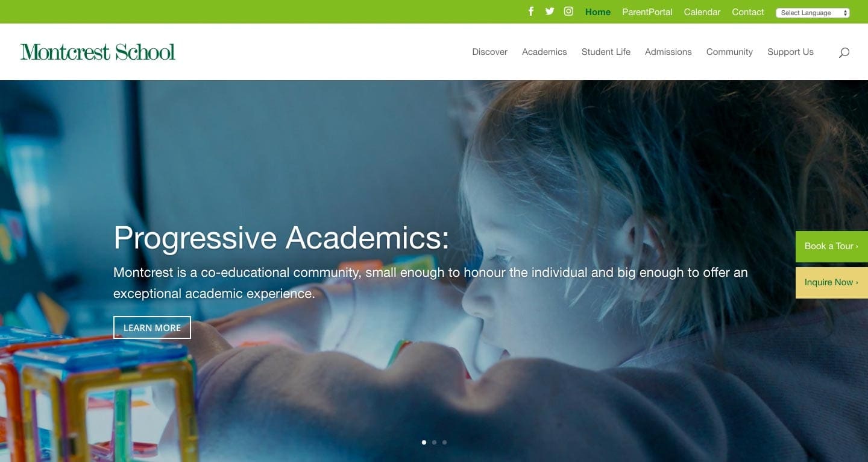
Task: Open the Twitter bird icon
Action: 550,11
